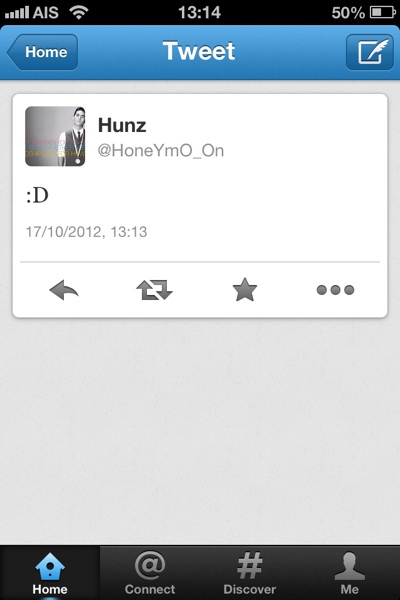This screenshot has width=400, height=600.
Task: Tap the Hunz display name
Action: coord(122,125)
